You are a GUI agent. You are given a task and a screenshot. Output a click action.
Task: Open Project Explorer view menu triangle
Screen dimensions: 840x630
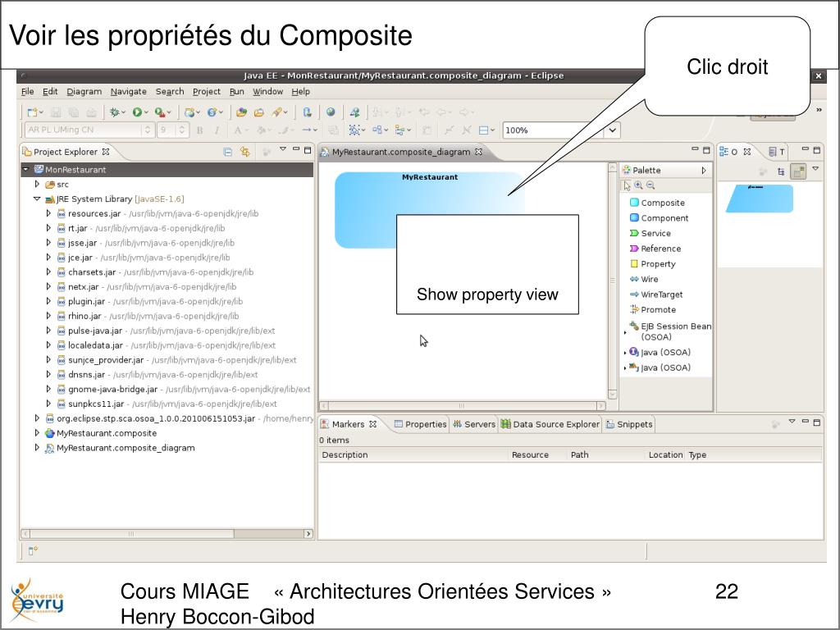tap(283, 149)
